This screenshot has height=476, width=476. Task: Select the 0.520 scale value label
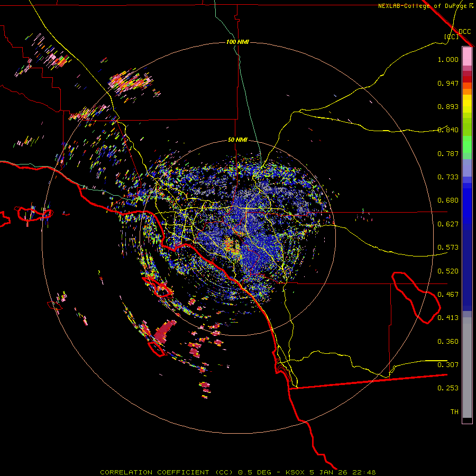448,271
